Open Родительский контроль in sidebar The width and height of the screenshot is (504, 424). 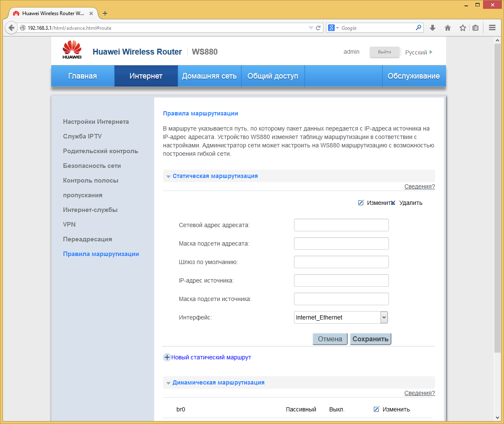(100, 151)
